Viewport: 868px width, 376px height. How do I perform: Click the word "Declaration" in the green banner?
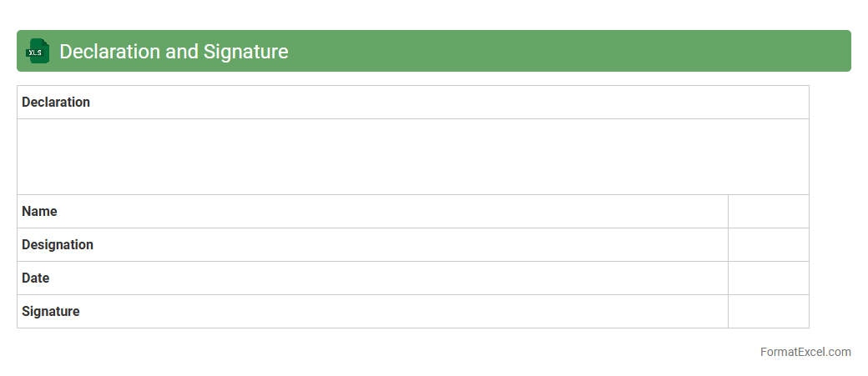click(x=109, y=52)
